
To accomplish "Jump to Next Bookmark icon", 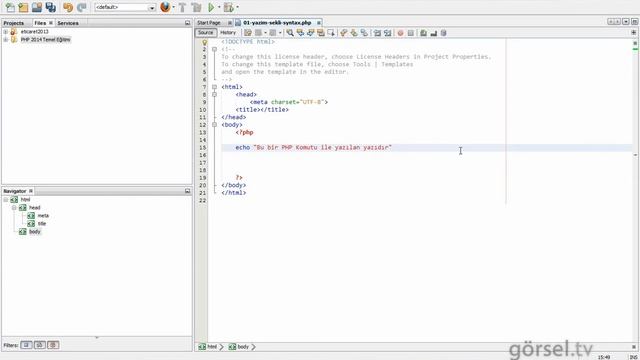I will (354, 33).
